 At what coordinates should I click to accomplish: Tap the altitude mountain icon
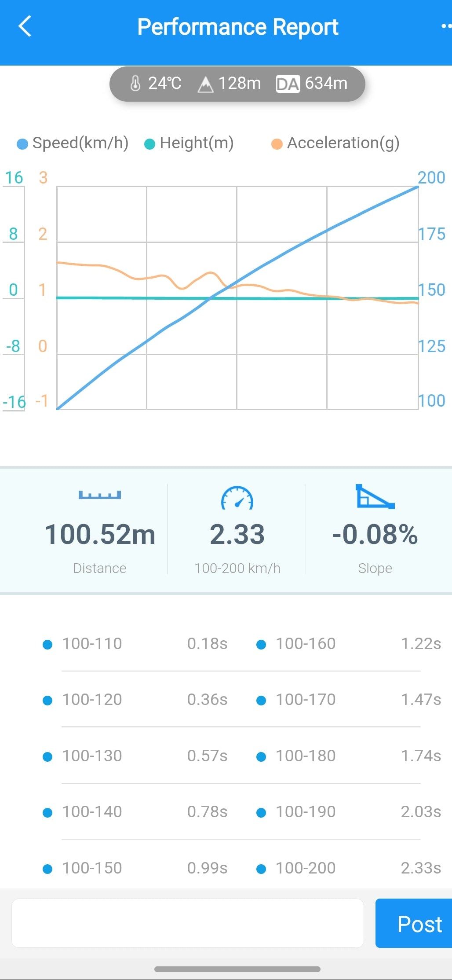coord(205,84)
